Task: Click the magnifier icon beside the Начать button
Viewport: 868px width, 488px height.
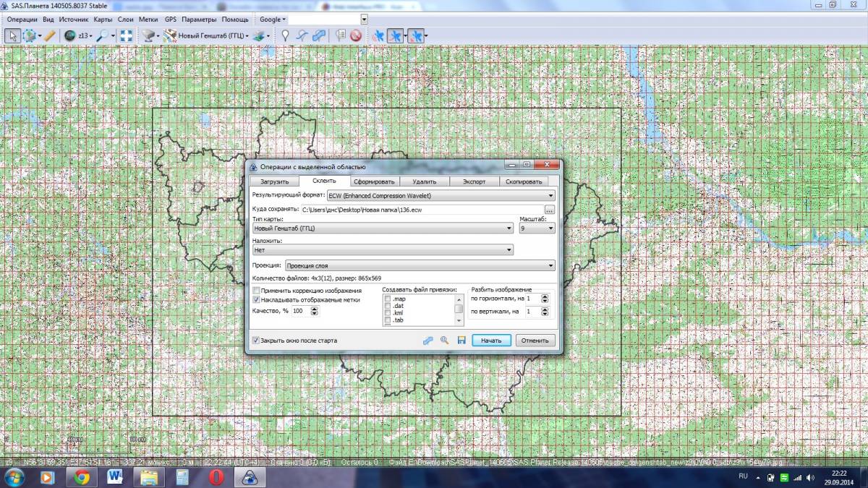Action: [x=444, y=340]
